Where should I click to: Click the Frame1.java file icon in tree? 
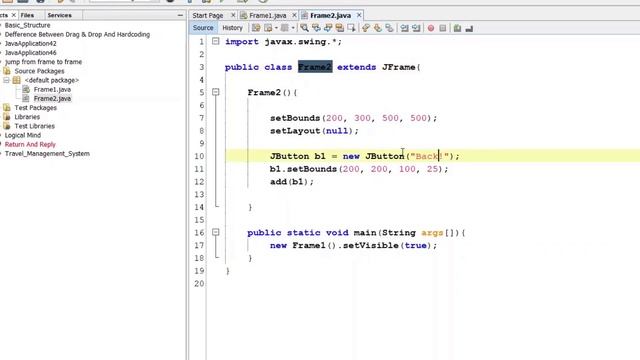[x=26, y=89]
